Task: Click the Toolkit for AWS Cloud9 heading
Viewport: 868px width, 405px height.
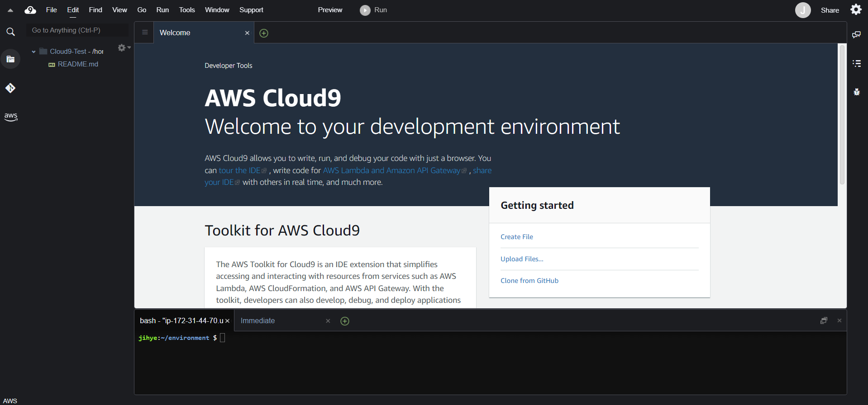Action: [x=282, y=231]
